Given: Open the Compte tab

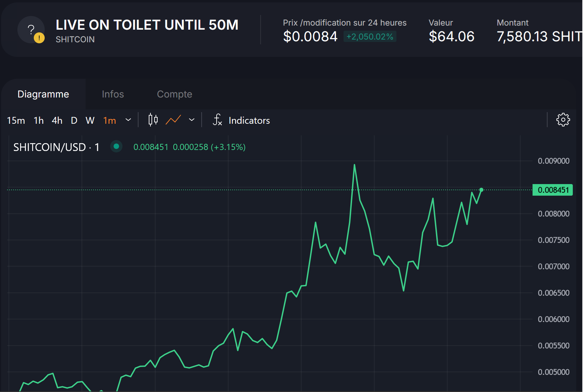Looking at the screenshot, I should pos(174,94).
